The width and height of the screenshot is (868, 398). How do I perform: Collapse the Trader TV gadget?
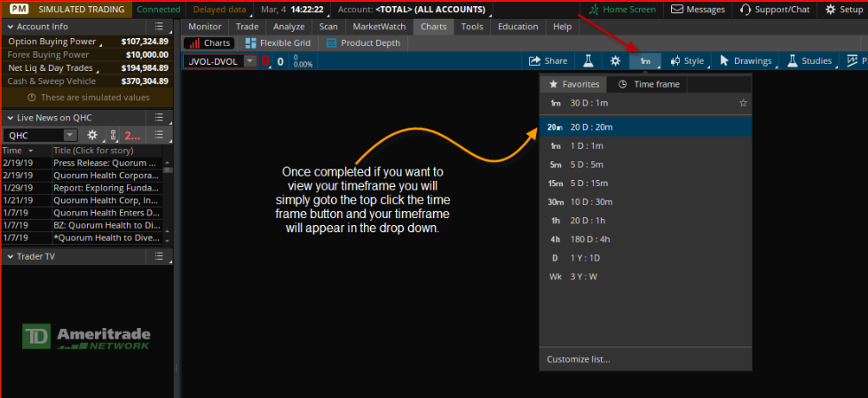point(10,256)
